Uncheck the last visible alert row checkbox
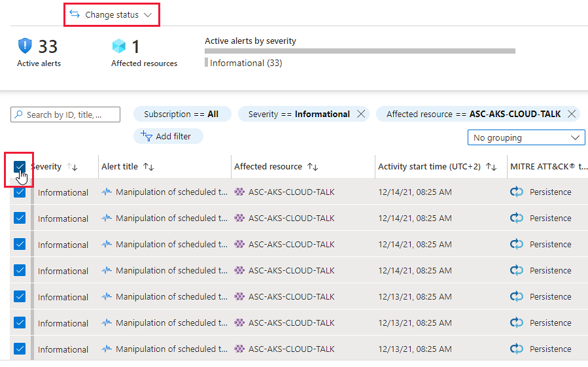The image size is (588, 367). point(20,349)
